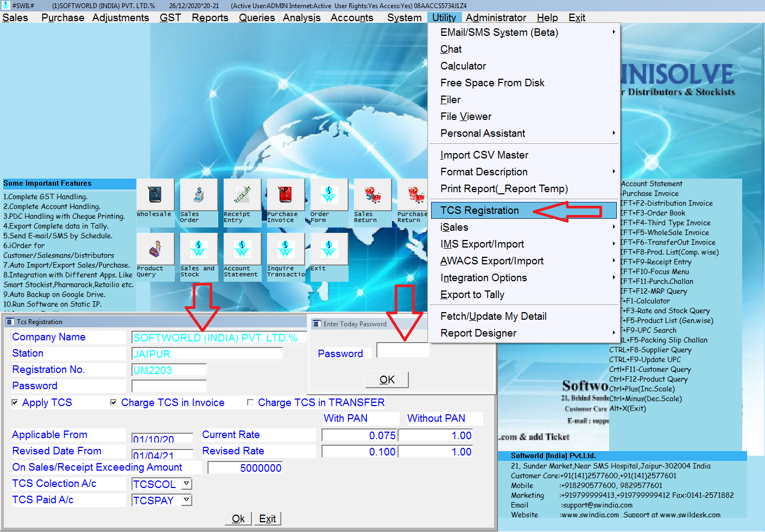Open the Reports menu
765x532 pixels.
210,17
